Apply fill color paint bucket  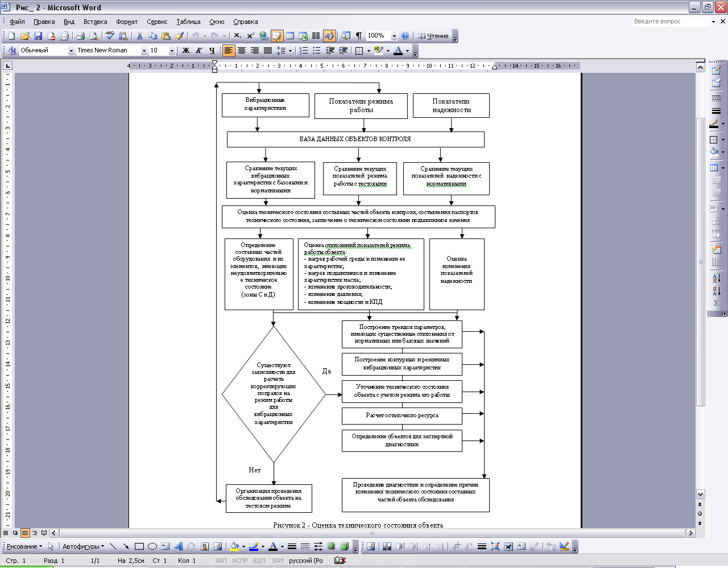[234, 546]
